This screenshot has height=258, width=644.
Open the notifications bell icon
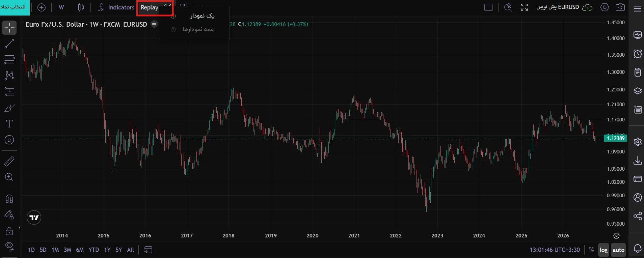[638, 249]
